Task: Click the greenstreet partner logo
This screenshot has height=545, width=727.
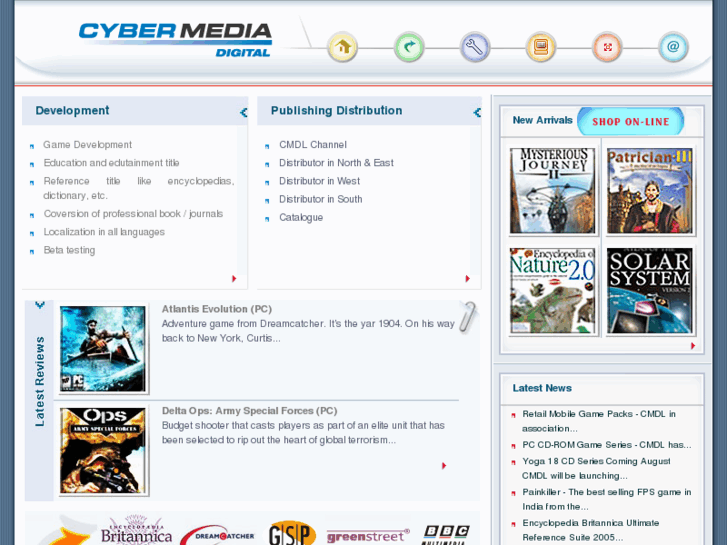Action: click(368, 536)
